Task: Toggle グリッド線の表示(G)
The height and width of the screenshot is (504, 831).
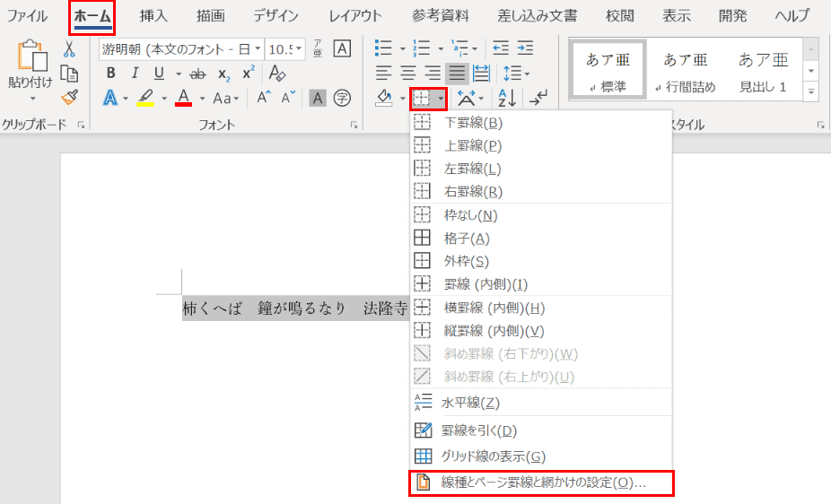Action: [541, 456]
